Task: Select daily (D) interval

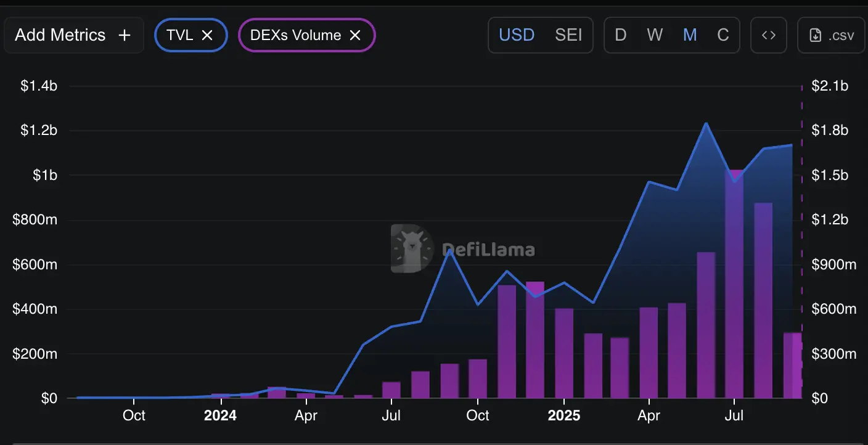Action: coord(621,35)
